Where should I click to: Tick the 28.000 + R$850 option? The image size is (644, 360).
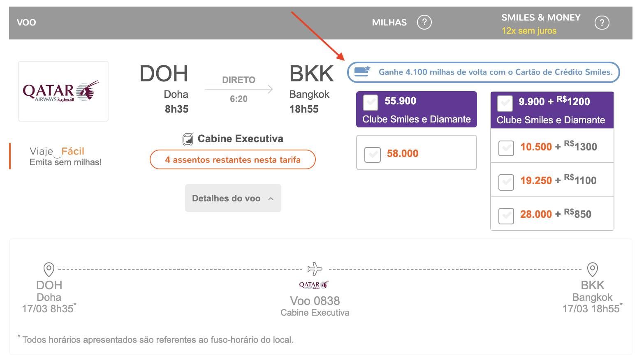point(506,215)
